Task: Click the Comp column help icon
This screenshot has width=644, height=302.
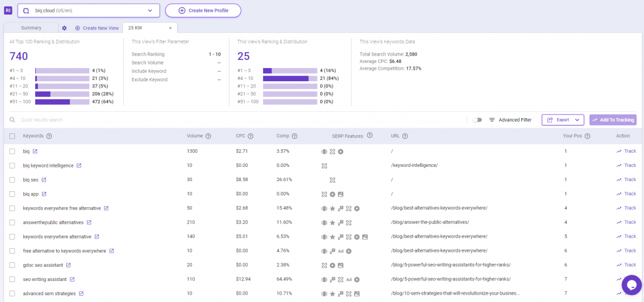Action: click(295, 136)
